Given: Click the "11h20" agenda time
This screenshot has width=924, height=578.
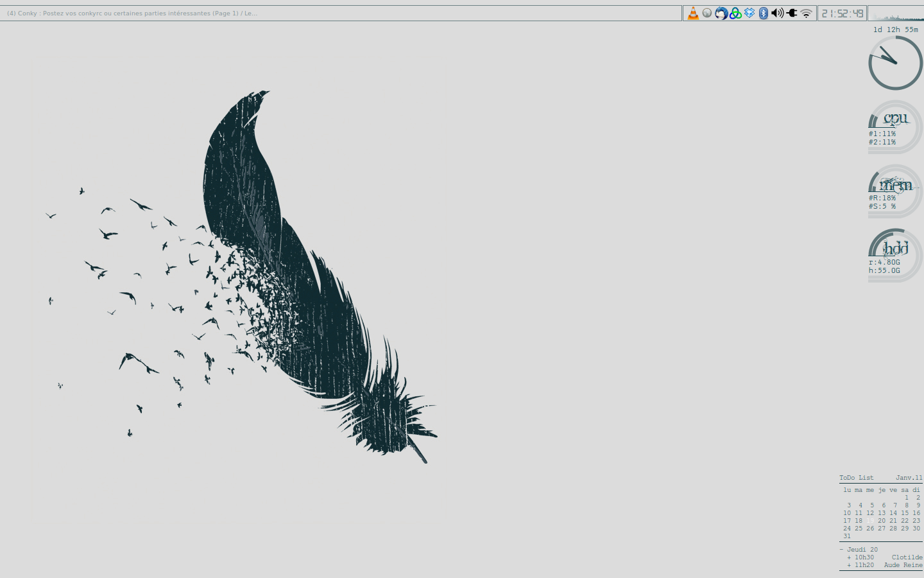Looking at the screenshot, I should [864, 565].
